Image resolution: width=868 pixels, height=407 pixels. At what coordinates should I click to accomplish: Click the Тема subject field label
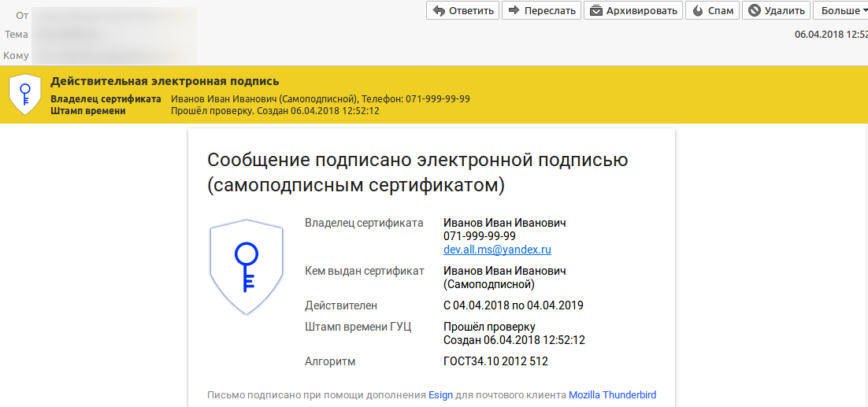pos(17,35)
